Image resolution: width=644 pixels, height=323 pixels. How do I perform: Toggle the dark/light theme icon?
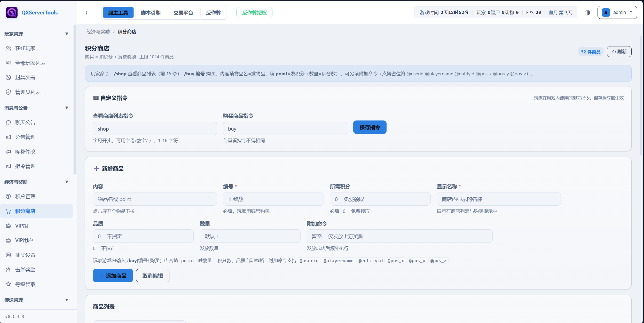587,13
